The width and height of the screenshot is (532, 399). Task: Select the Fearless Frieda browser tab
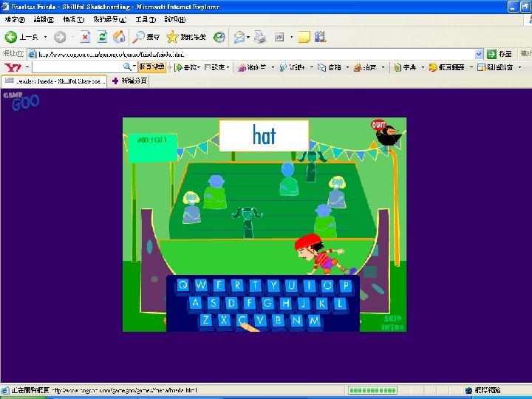pos(54,81)
